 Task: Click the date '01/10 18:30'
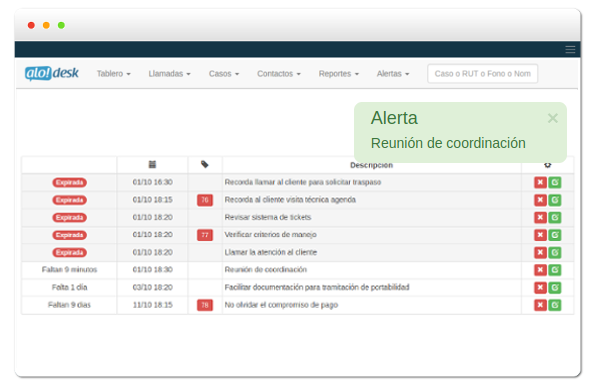[153, 270]
